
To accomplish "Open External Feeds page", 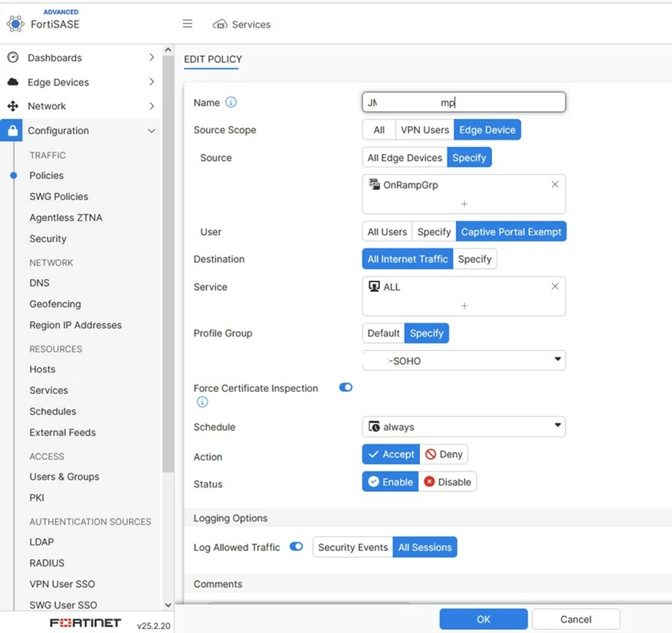I will 63,432.
